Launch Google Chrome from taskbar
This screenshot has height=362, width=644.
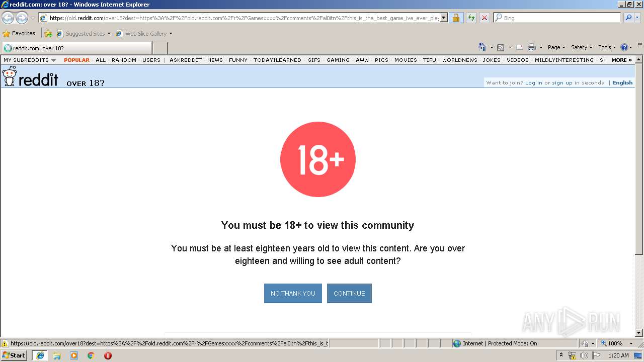(x=91, y=355)
